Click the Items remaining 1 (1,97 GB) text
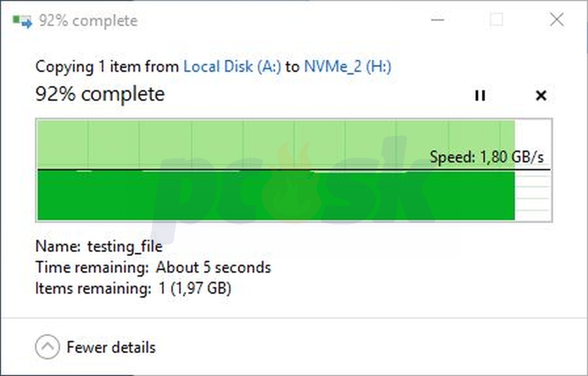 pyautogui.click(x=133, y=288)
